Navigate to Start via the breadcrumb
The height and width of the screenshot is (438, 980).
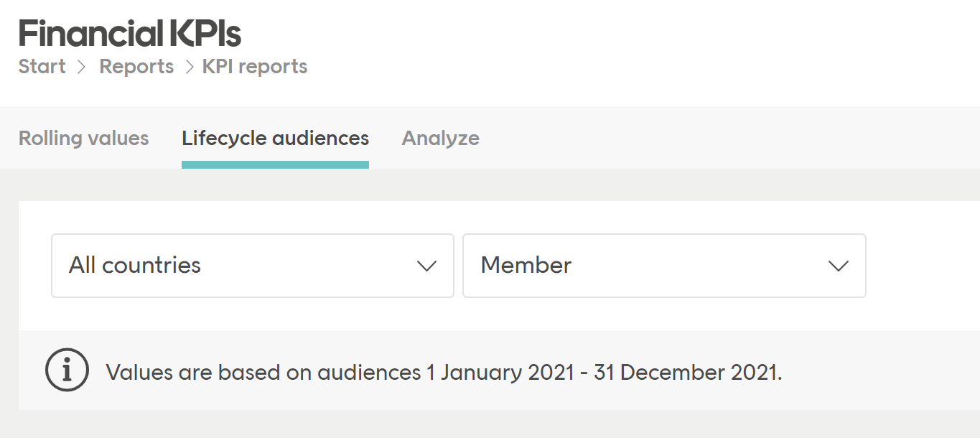41,67
